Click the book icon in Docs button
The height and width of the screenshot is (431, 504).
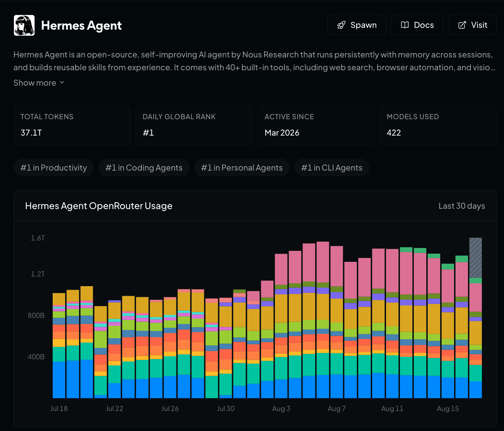tap(405, 25)
